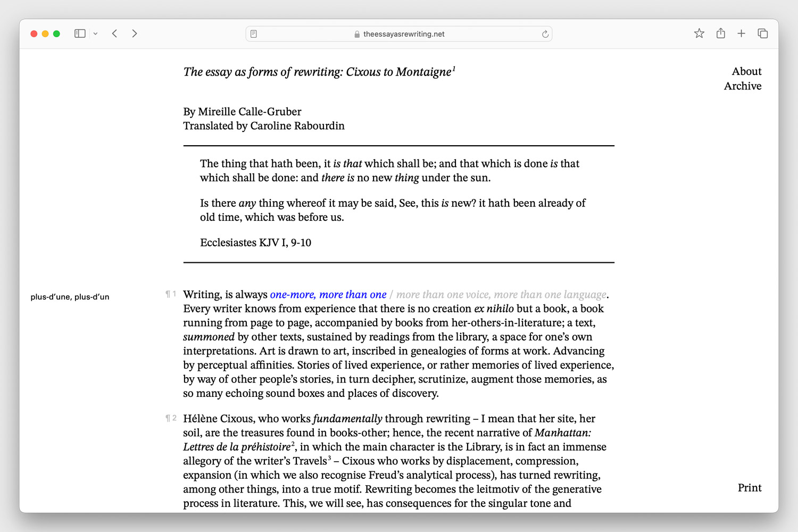The height and width of the screenshot is (532, 798).
Task: Open a new tab
Action: (741, 34)
